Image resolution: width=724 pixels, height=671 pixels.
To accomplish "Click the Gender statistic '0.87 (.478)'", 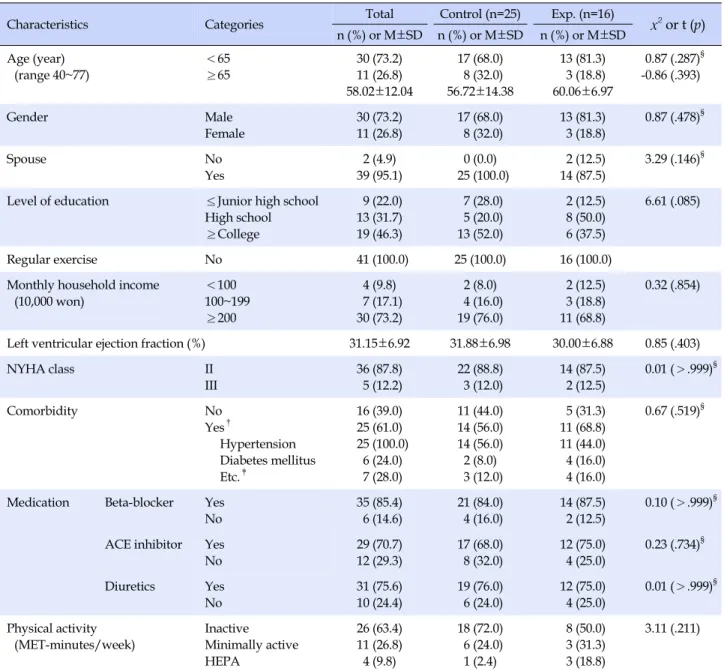I will point(674,117).
